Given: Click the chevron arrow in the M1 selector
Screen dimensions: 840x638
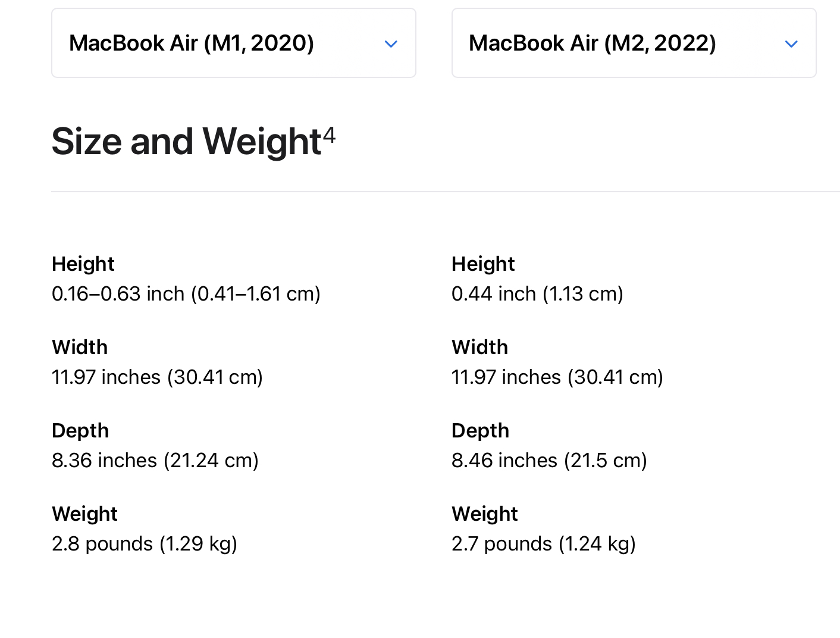Looking at the screenshot, I should [391, 44].
